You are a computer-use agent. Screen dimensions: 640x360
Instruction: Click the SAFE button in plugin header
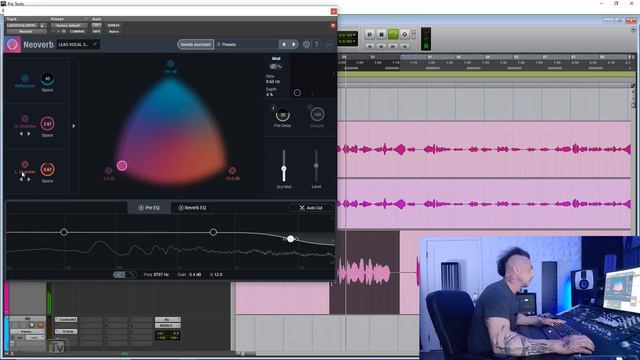click(x=96, y=31)
